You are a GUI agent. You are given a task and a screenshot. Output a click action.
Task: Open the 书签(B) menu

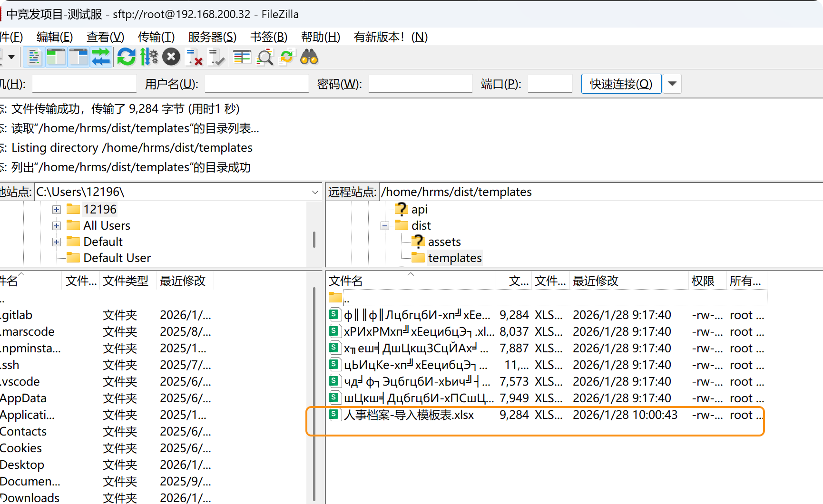[269, 37]
